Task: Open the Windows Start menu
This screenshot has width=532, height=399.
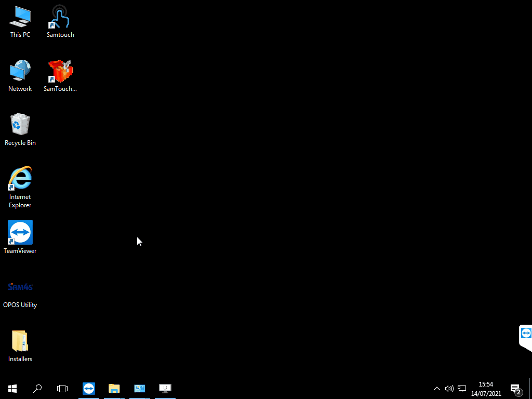Action: point(12,388)
